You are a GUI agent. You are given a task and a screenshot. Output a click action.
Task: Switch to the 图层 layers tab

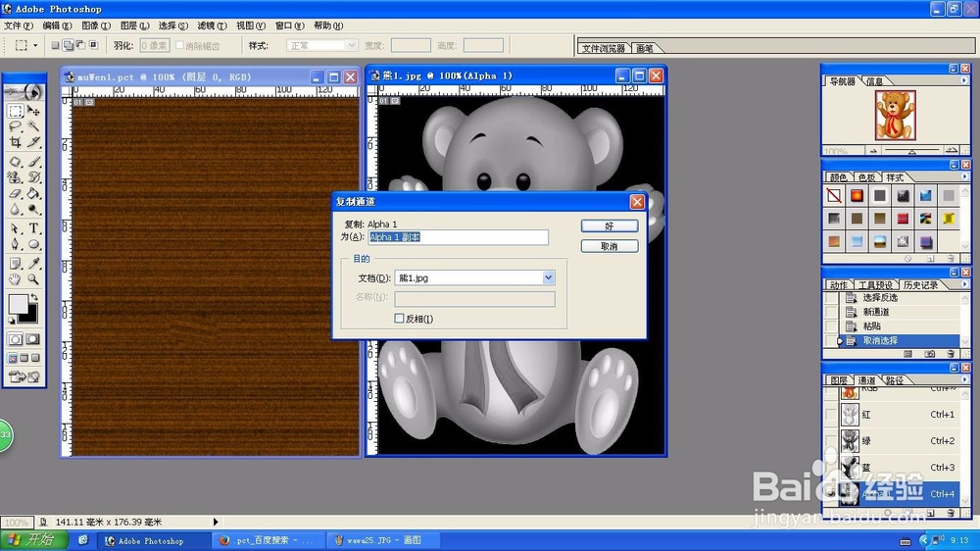[839, 380]
